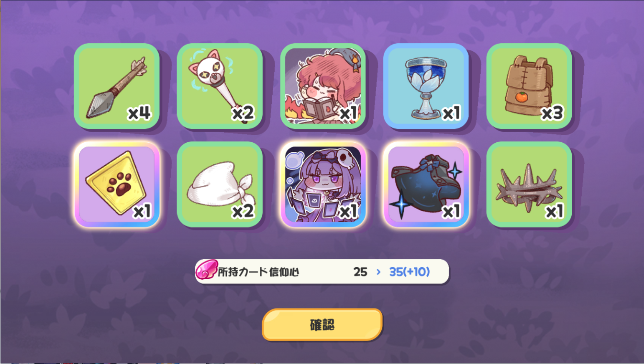This screenshot has height=364, width=644.
Task: Click the cat-head wand item
Action: 220,86
